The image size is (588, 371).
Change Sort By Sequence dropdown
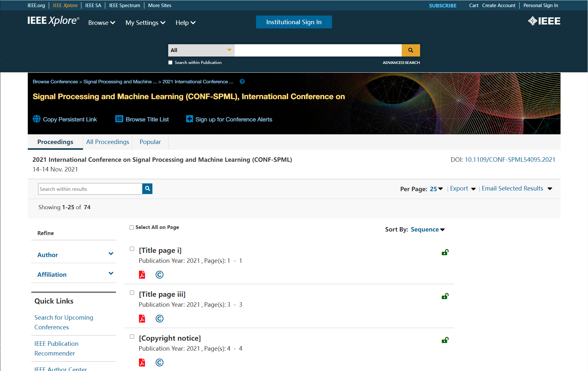pos(428,230)
